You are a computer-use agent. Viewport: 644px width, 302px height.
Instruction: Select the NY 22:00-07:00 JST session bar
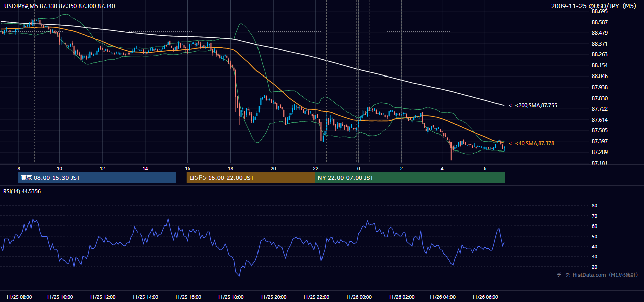(x=410, y=178)
